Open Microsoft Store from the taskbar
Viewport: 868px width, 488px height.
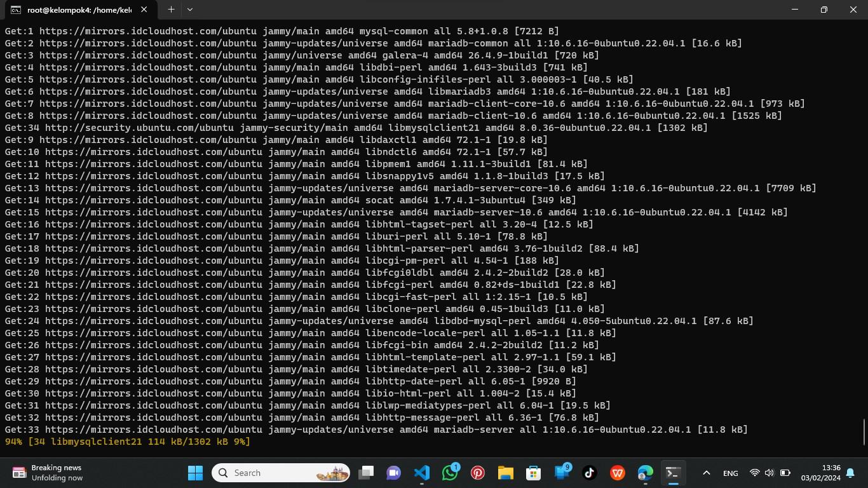pos(534,473)
